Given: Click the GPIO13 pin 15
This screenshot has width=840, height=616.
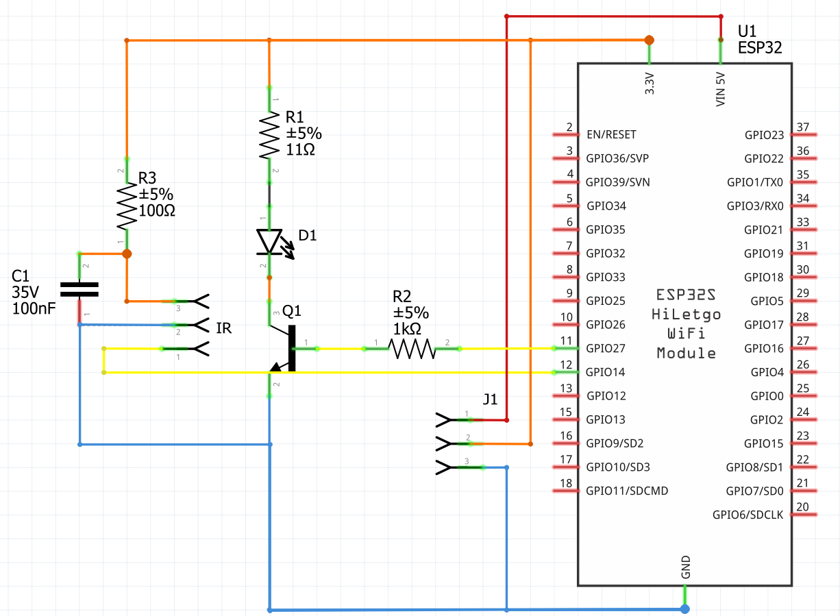Looking at the screenshot, I should coord(565,419).
